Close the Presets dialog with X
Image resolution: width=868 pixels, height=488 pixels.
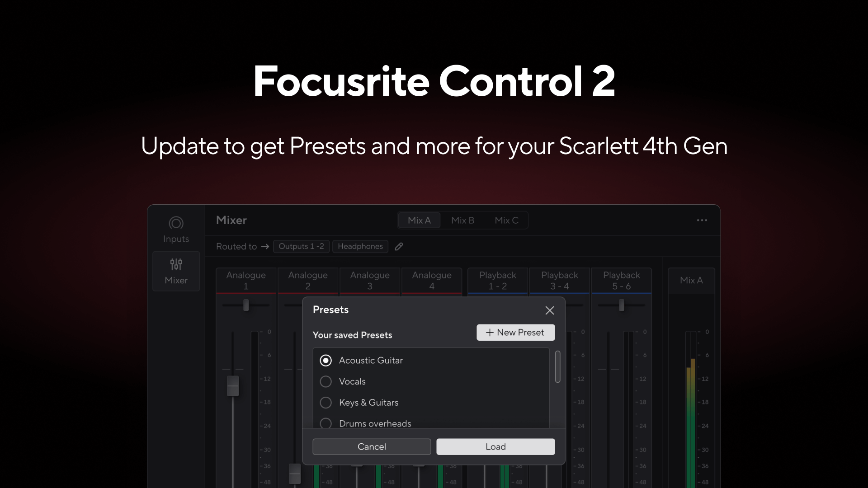click(x=549, y=310)
